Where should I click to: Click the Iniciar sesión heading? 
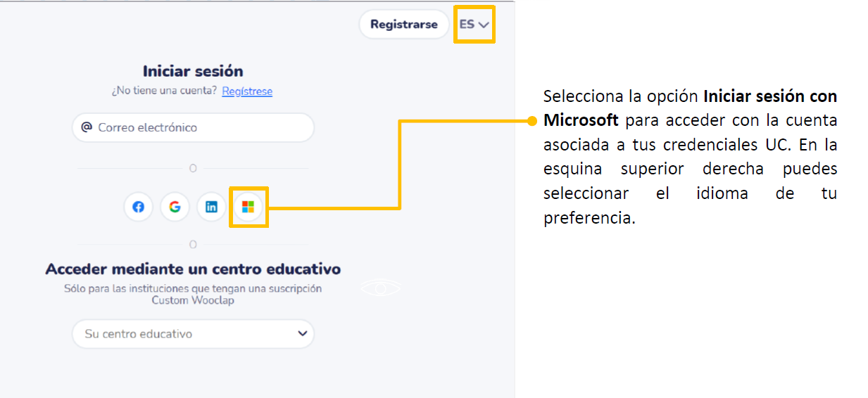[x=193, y=71]
